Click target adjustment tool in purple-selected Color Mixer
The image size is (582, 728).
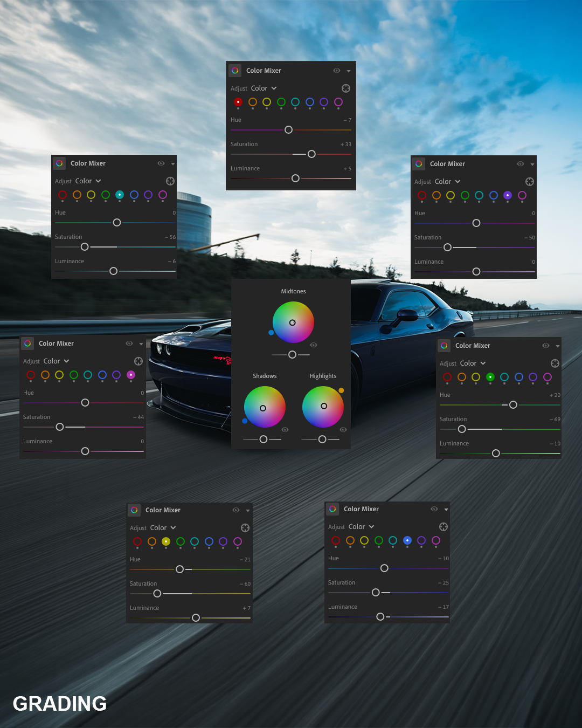tap(530, 182)
